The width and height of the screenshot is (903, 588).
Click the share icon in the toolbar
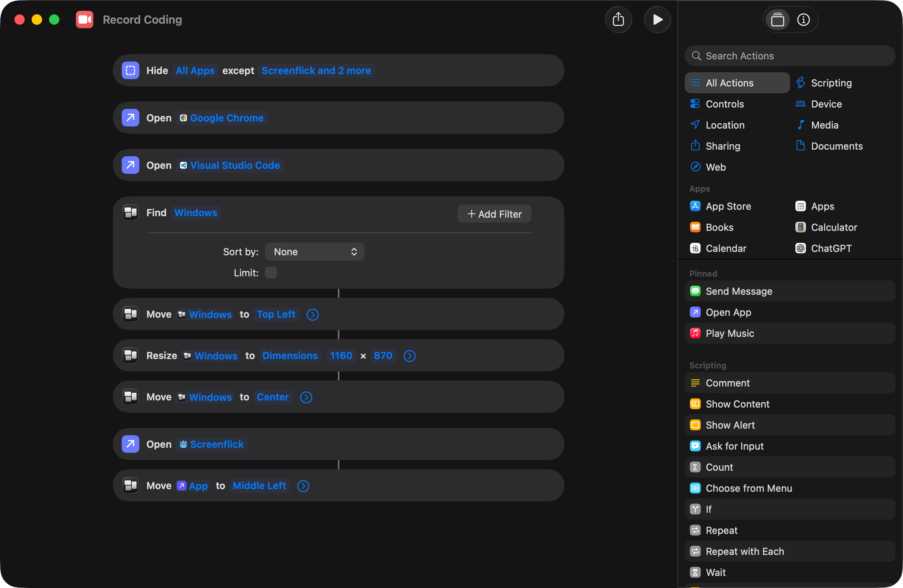click(618, 20)
